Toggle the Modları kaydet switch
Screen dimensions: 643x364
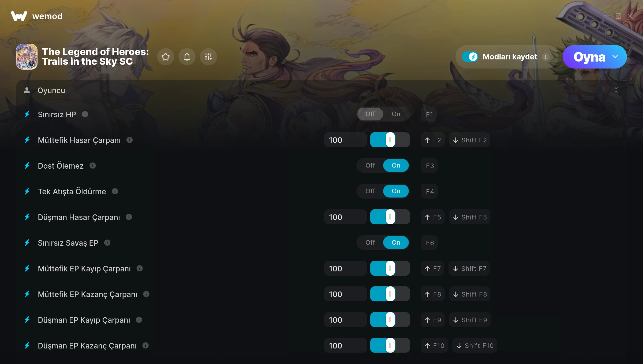tap(470, 57)
